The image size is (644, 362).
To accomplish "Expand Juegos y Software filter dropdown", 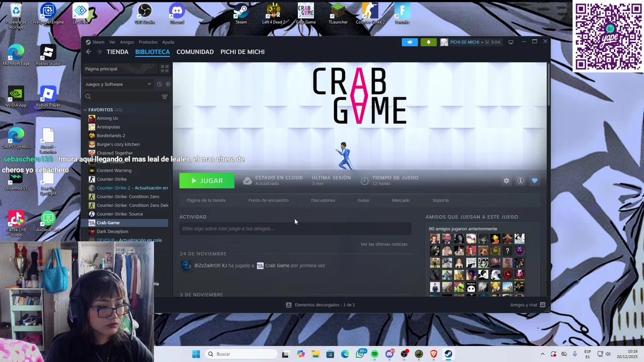I will [x=118, y=84].
